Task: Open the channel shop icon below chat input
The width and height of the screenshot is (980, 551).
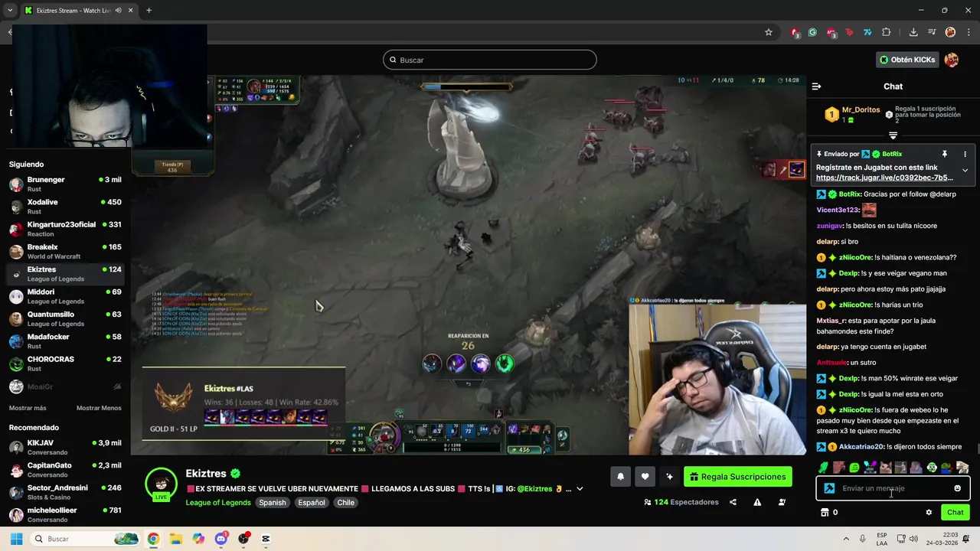Action: pyautogui.click(x=825, y=513)
